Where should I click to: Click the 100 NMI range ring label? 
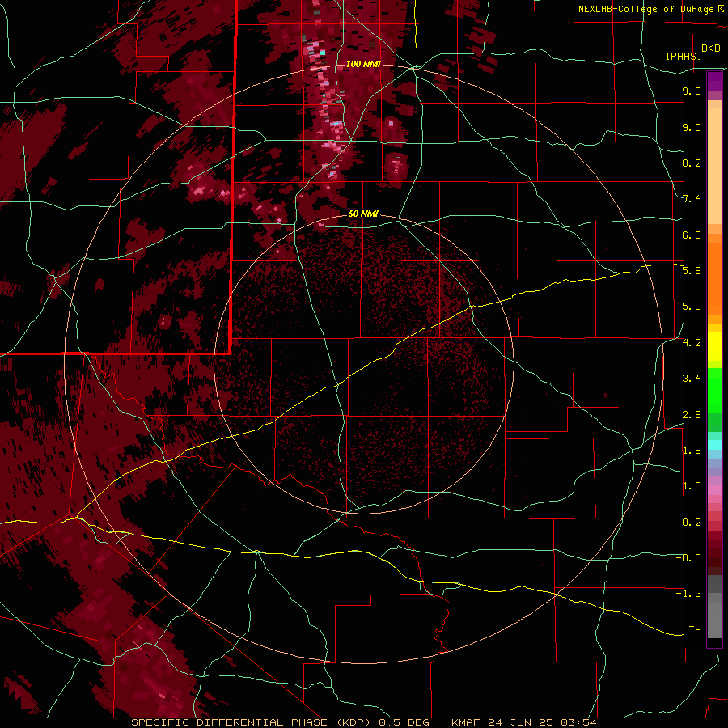[363, 64]
